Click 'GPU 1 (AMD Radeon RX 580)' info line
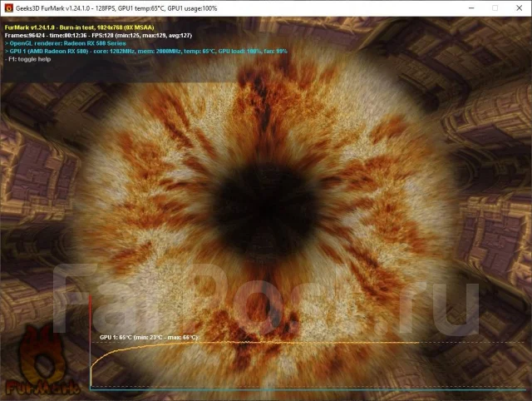The width and height of the screenshot is (532, 401). (x=146, y=52)
